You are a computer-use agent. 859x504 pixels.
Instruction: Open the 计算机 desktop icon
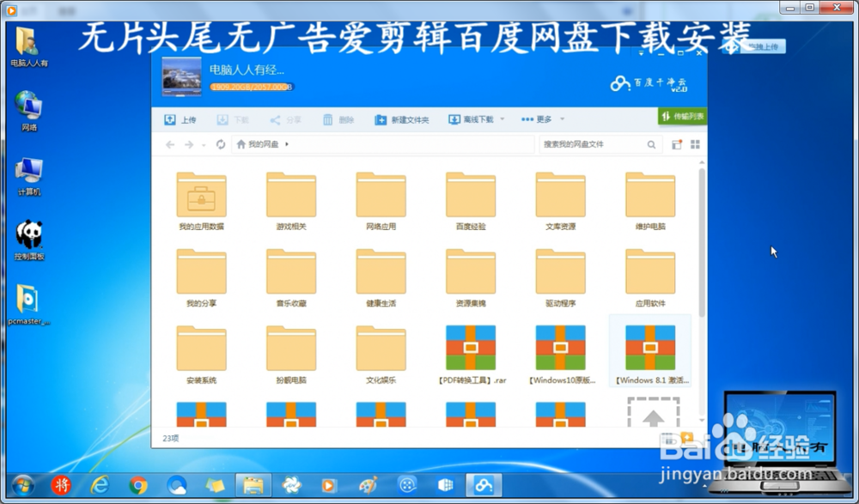[29, 176]
